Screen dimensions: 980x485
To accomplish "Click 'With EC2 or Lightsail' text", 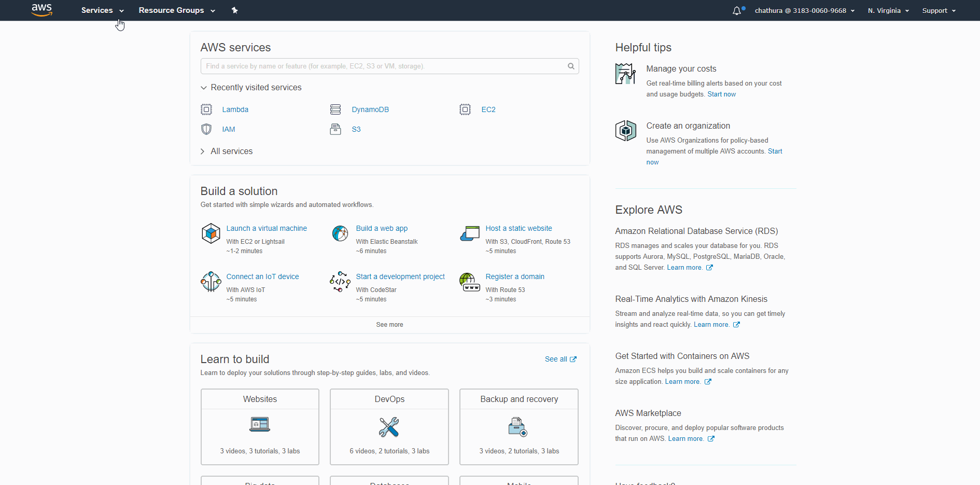I will point(255,242).
